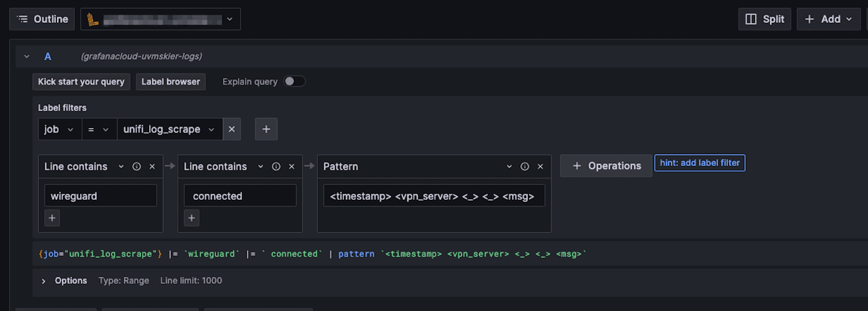868x311 pixels.
Task: Show info for connected Line contains
Action: 276,167
